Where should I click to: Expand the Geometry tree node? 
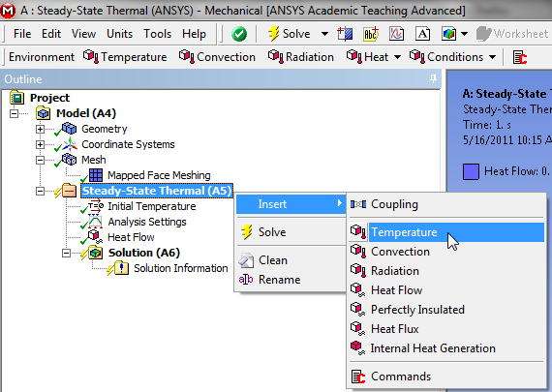tap(40, 129)
